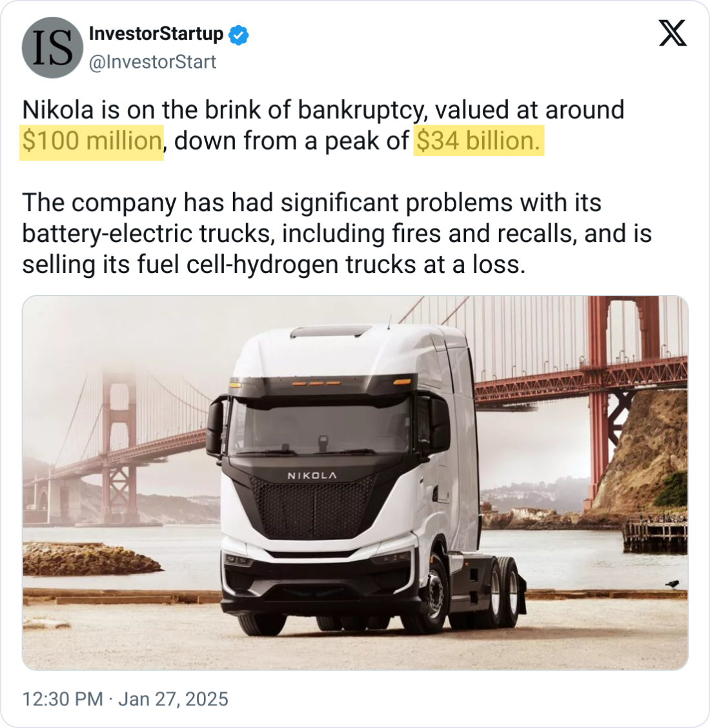The width and height of the screenshot is (710, 728).
Task: Click the Jan 27, 2025 date
Action: pos(173,699)
